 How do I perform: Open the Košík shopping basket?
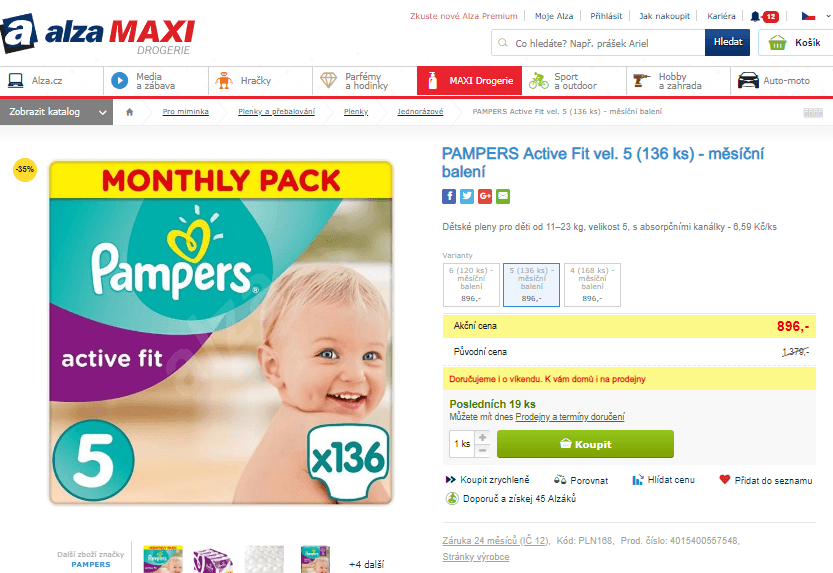(x=795, y=42)
